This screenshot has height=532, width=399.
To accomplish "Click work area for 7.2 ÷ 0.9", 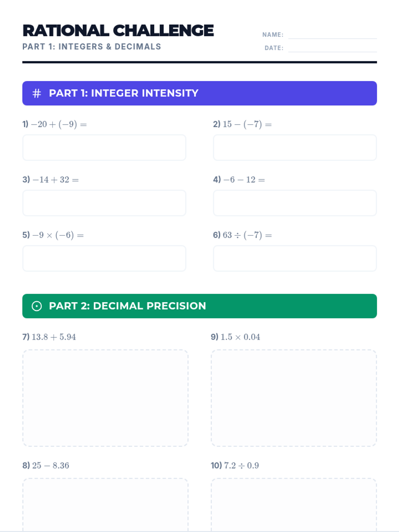I will (294, 505).
